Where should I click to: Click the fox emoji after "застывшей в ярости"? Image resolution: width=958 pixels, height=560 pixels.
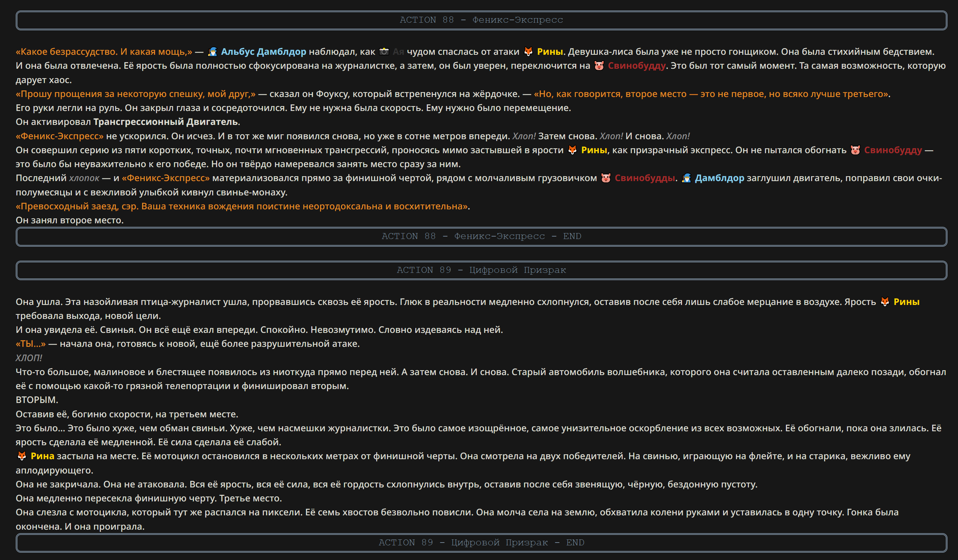click(572, 150)
